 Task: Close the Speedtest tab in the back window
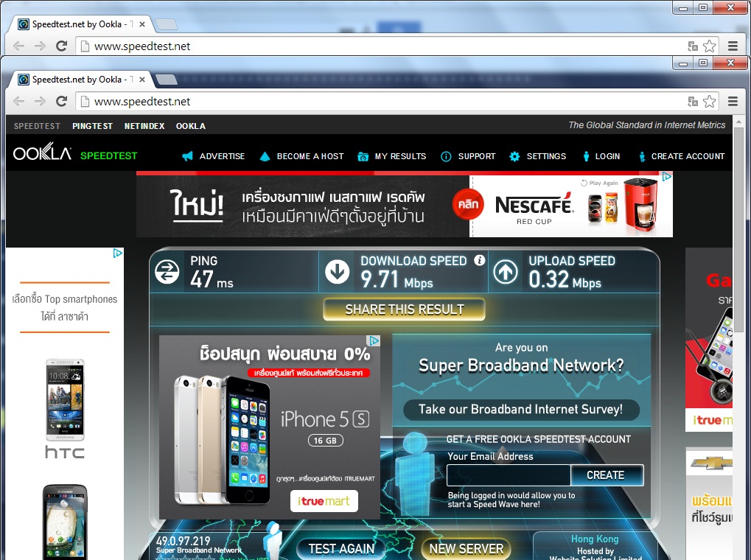pyautogui.click(x=142, y=24)
